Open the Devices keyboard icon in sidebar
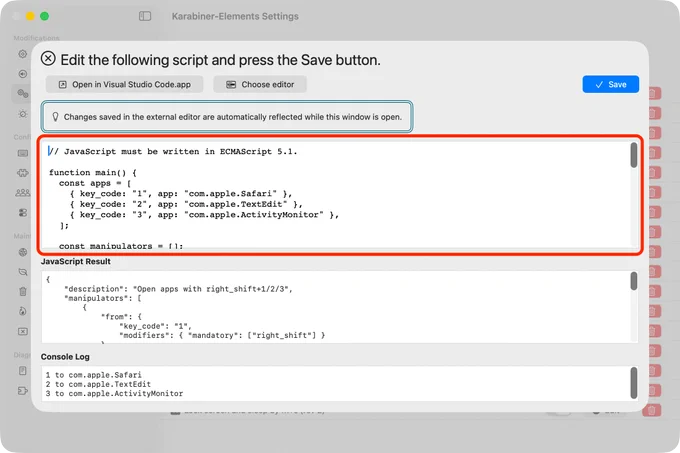Image resolution: width=680 pixels, height=453 pixels. (23, 153)
